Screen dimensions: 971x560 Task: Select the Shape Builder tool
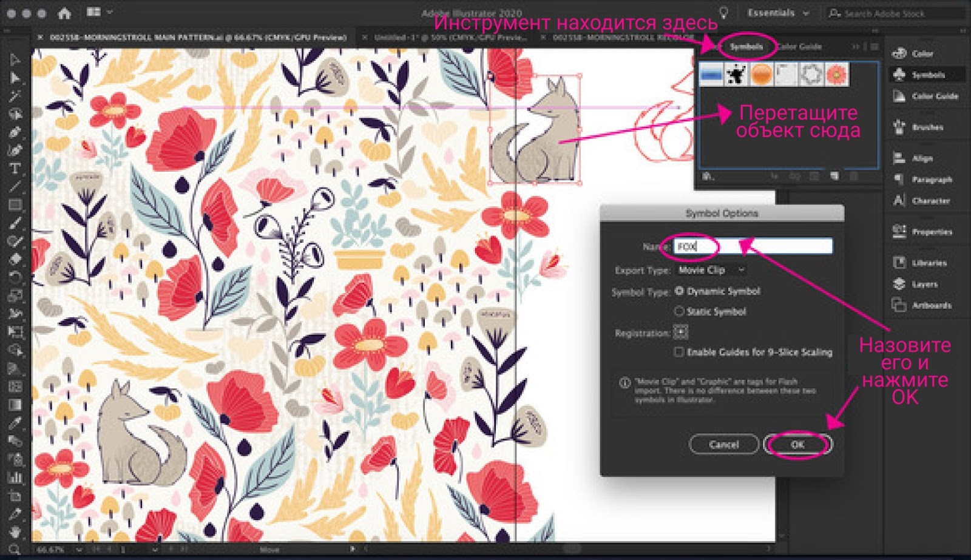15,350
